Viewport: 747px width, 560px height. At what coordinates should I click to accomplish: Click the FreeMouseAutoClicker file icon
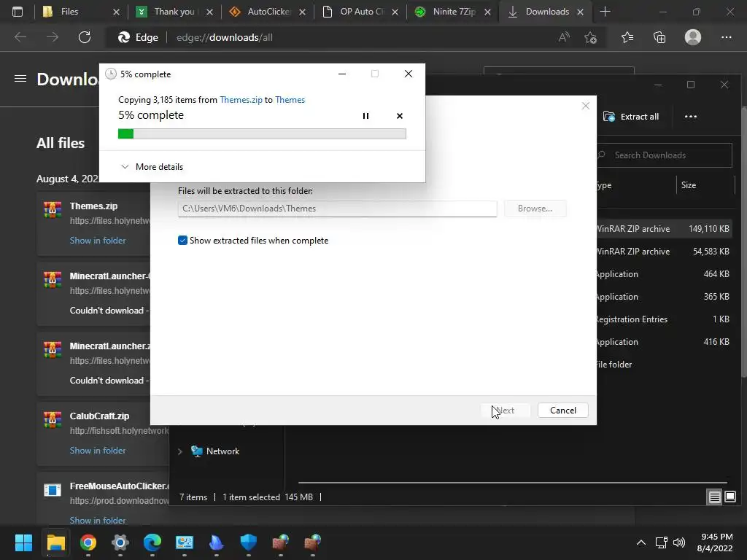[x=53, y=489]
